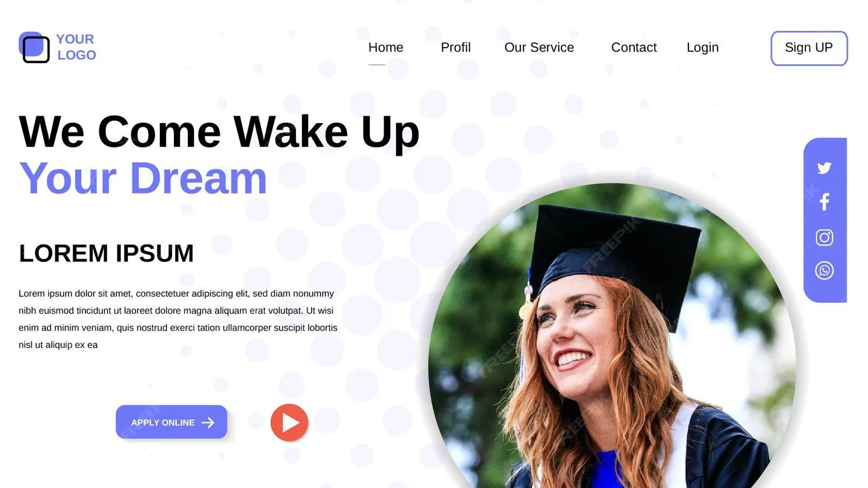Click the Login link

click(702, 48)
